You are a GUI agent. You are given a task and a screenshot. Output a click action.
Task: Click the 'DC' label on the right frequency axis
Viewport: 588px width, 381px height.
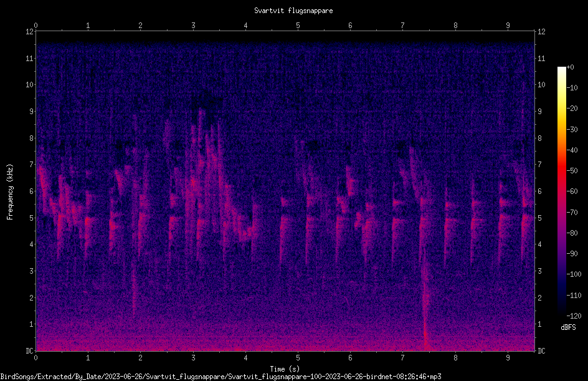coord(541,351)
